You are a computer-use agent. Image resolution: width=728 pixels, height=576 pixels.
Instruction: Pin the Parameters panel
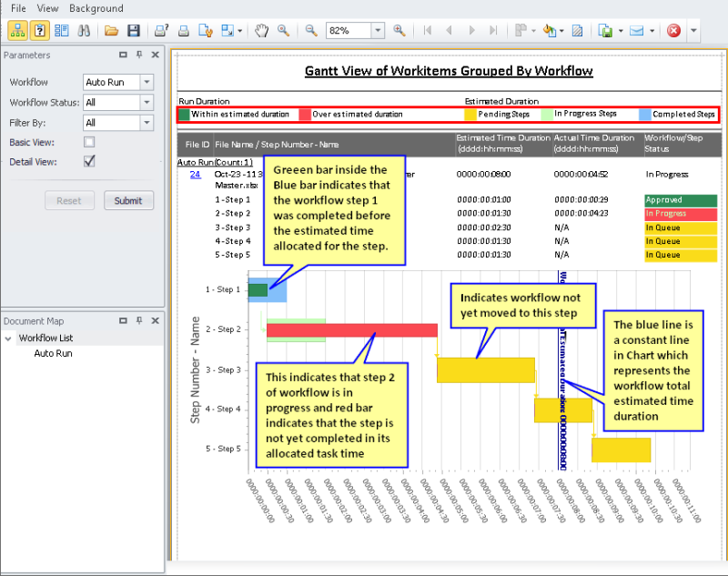[x=138, y=55]
